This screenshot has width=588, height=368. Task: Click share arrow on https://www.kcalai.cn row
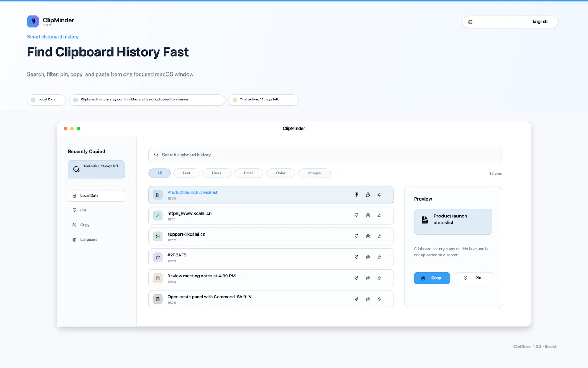pos(379,216)
